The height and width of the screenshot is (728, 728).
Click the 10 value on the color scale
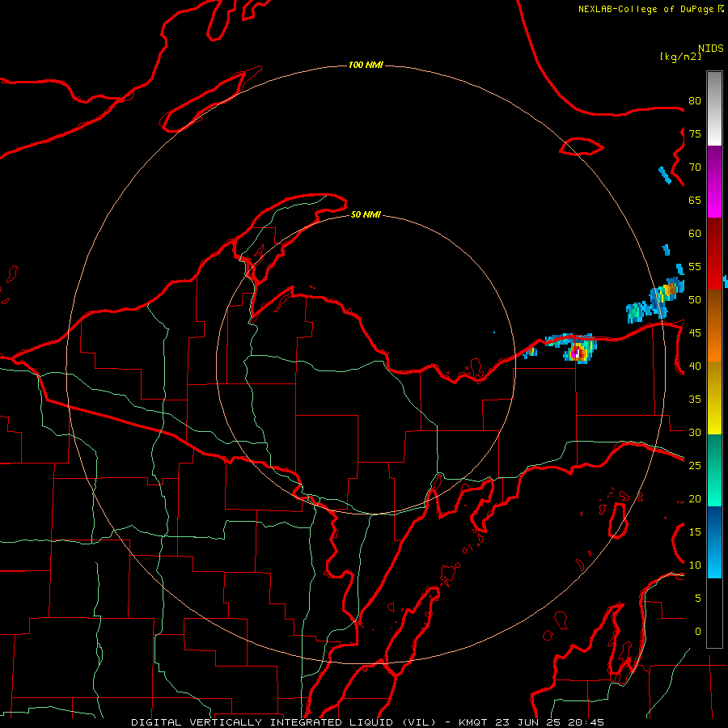pos(695,565)
